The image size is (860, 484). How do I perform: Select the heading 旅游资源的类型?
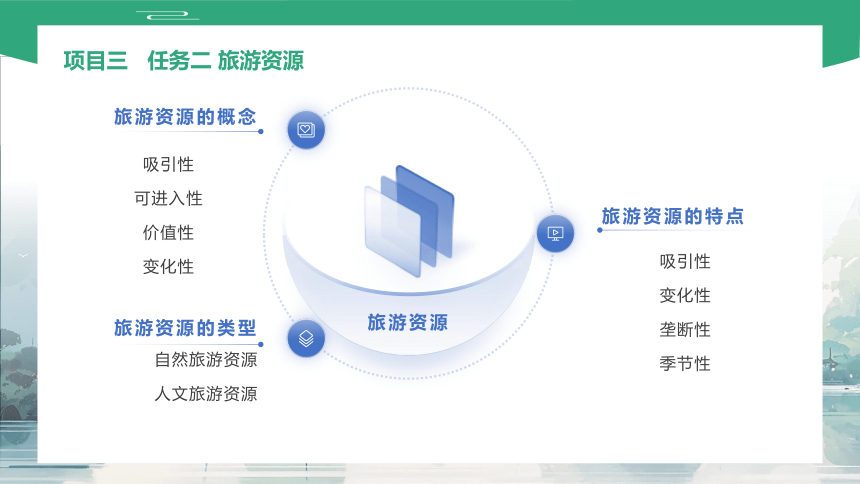click(x=185, y=328)
